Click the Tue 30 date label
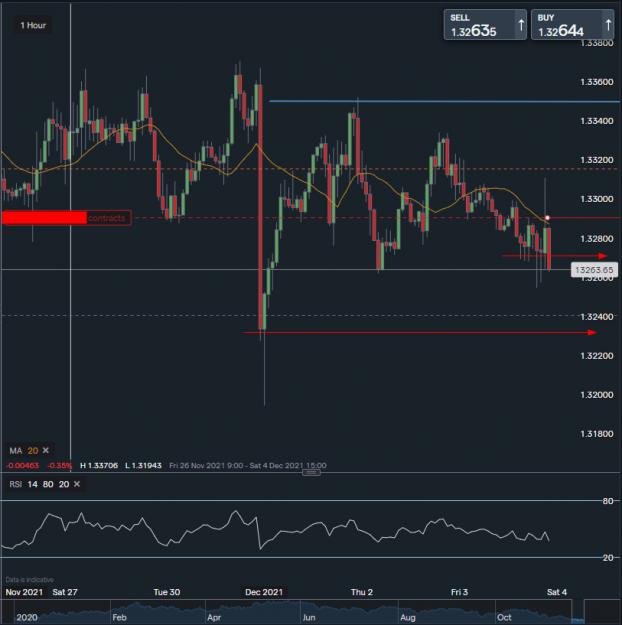Screen dimensions: 622x625 coord(167,592)
